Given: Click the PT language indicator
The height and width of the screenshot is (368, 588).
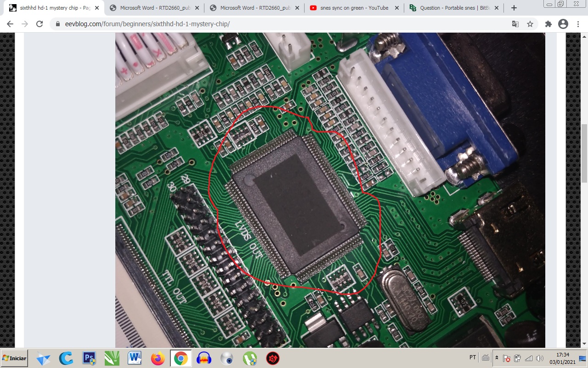Looking at the screenshot, I should (473, 357).
